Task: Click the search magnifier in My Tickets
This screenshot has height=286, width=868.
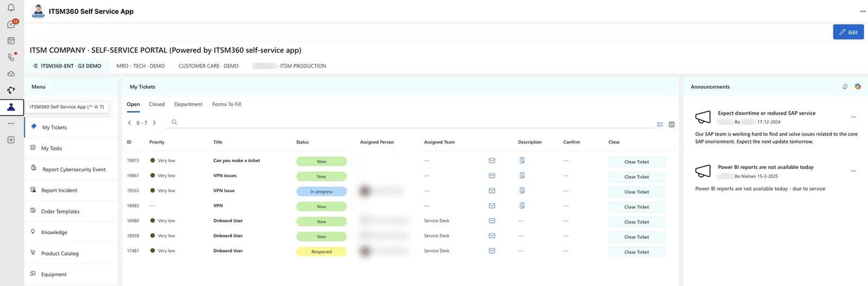Action: click(x=174, y=122)
